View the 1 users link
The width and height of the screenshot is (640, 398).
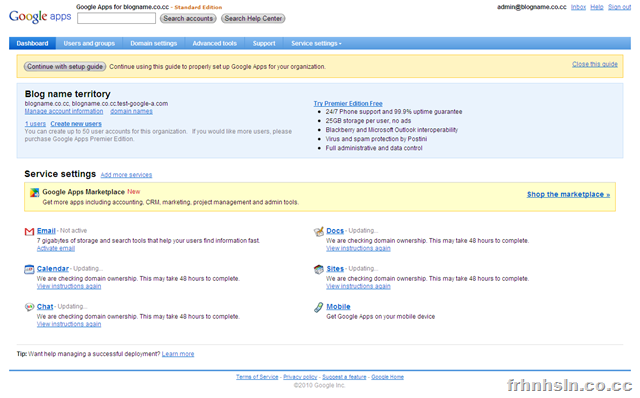coord(35,124)
